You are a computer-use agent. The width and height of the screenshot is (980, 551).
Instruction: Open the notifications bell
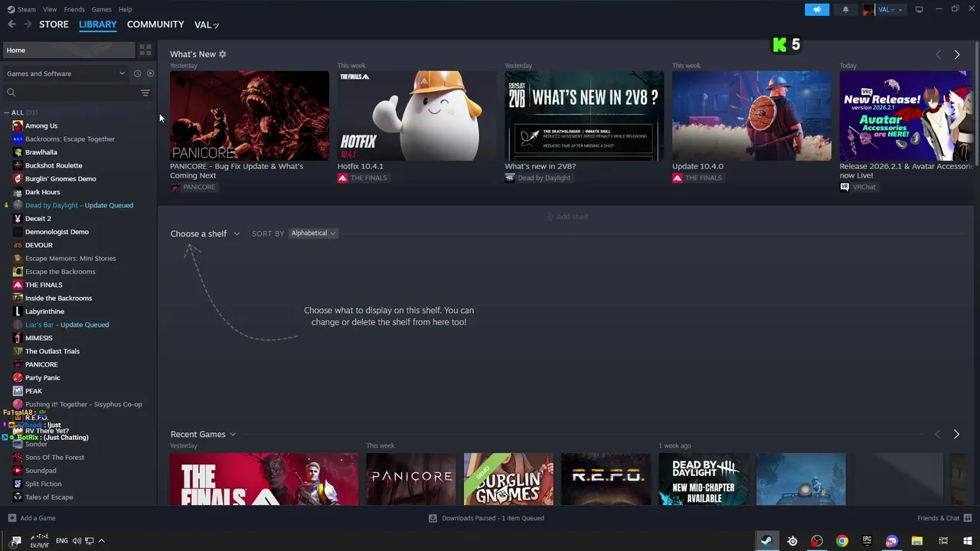(x=845, y=9)
